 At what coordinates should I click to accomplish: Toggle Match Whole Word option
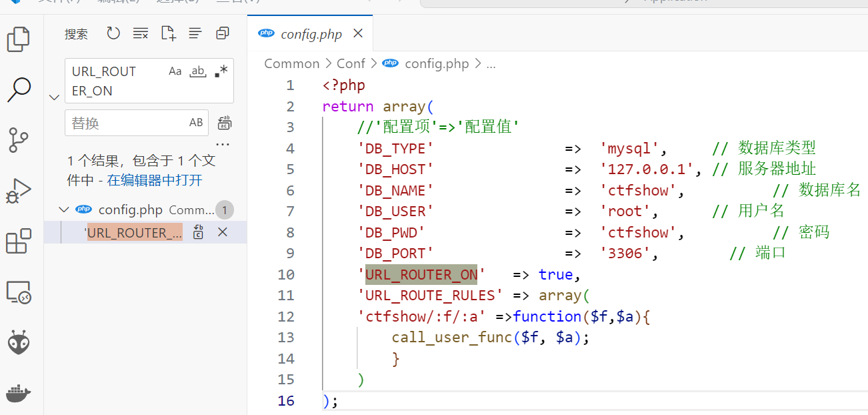click(197, 71)
